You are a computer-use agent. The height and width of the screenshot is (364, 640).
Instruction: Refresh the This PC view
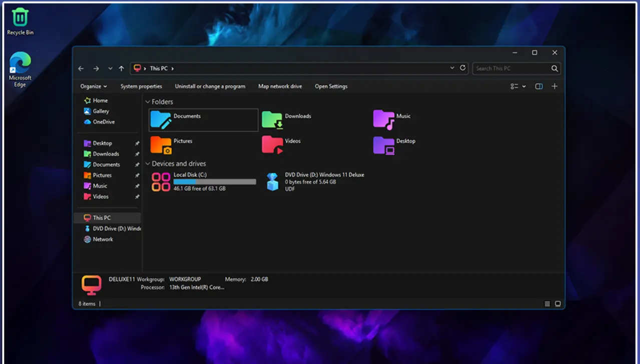pos(463,68)
